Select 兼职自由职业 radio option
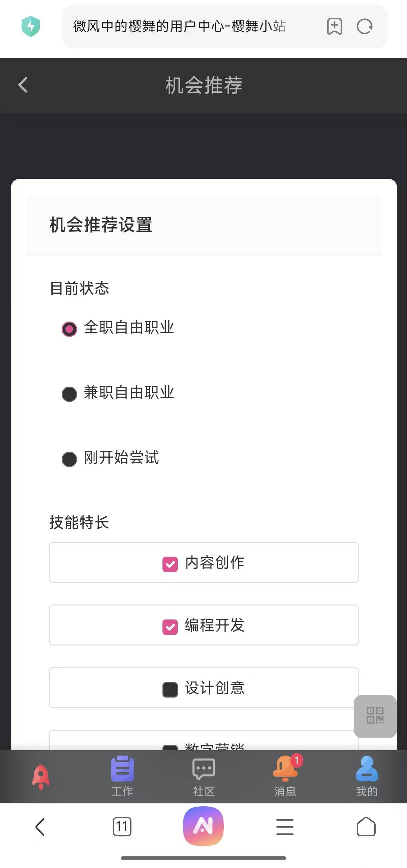 click(69, 394)
